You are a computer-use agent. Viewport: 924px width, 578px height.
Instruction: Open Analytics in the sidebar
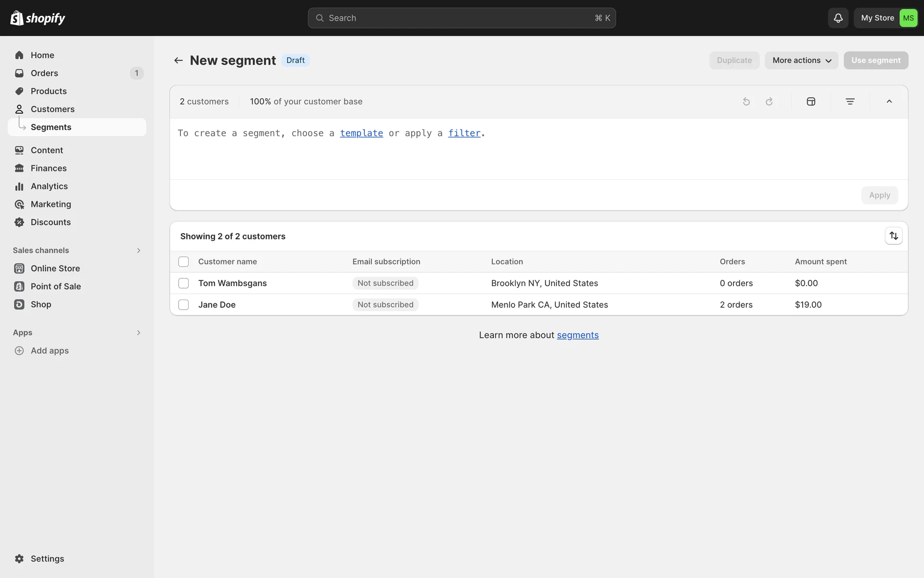point(49,186)
